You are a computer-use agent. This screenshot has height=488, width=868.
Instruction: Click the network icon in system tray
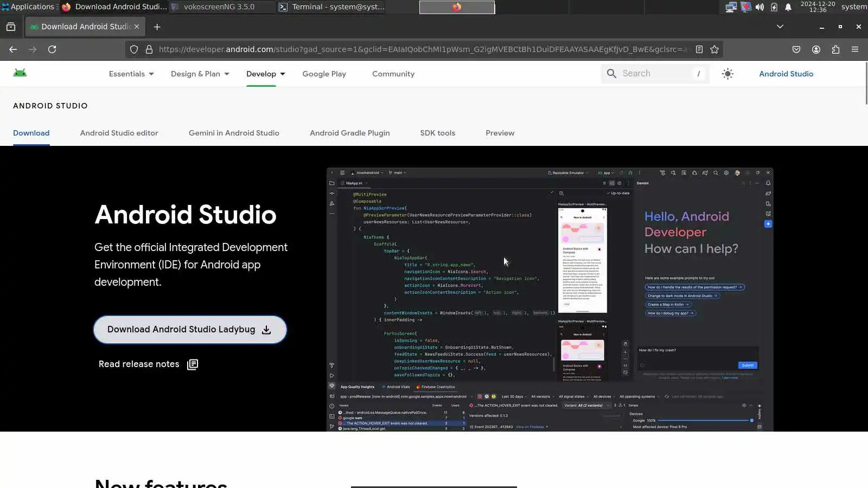pos(731,7)
